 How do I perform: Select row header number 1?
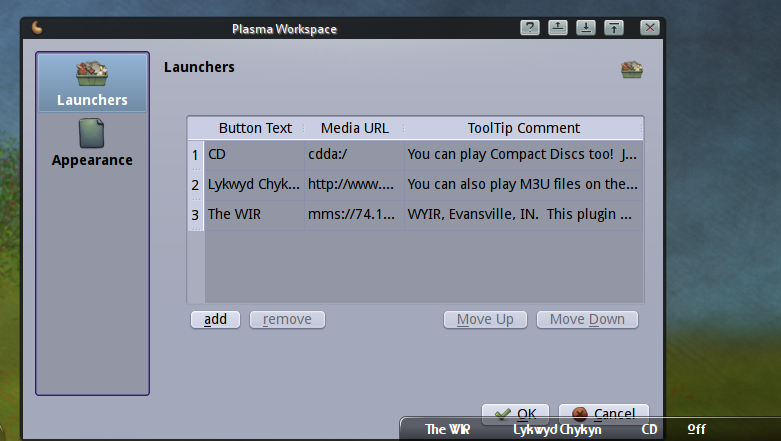click(x=196, y=155)
